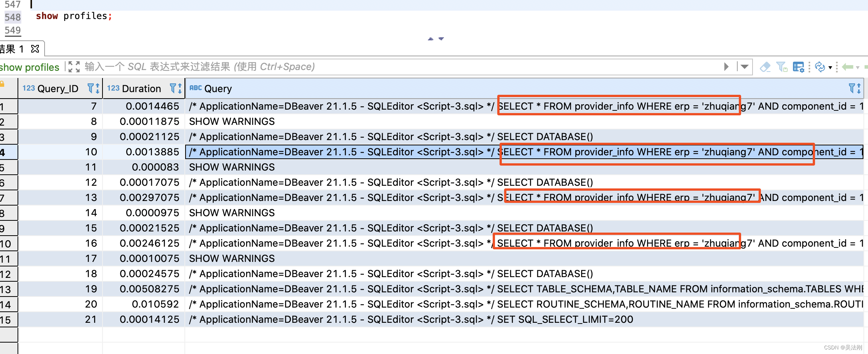Click editor line 548 show profiles statement
This screenshot has height=354, width=868.
(74, 16)
